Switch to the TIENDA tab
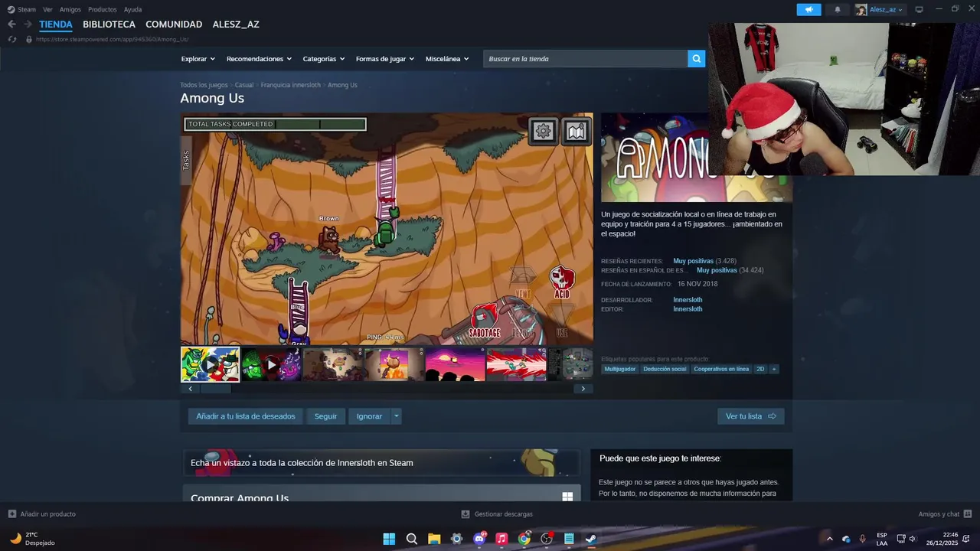980x551 pixels. (x=56, y=24)
